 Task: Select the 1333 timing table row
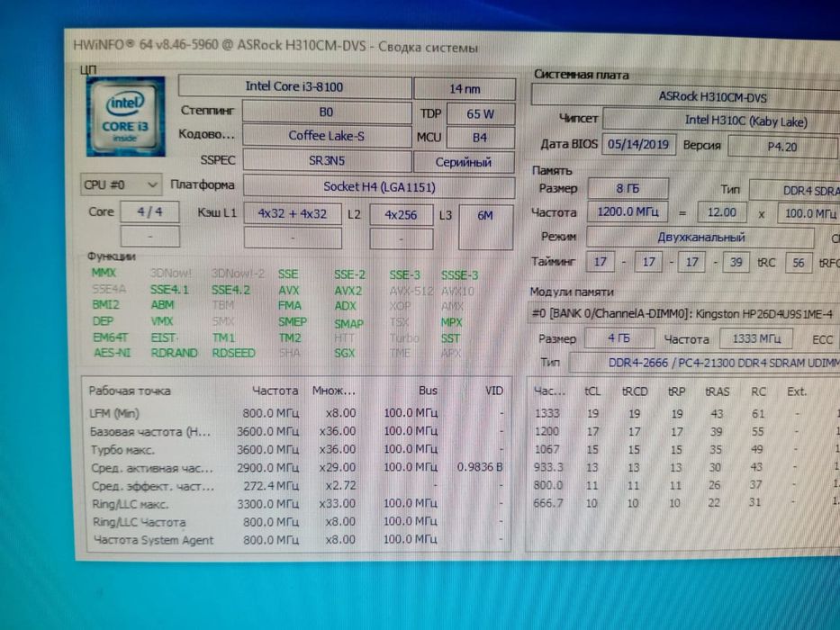[x=684, y=414]
